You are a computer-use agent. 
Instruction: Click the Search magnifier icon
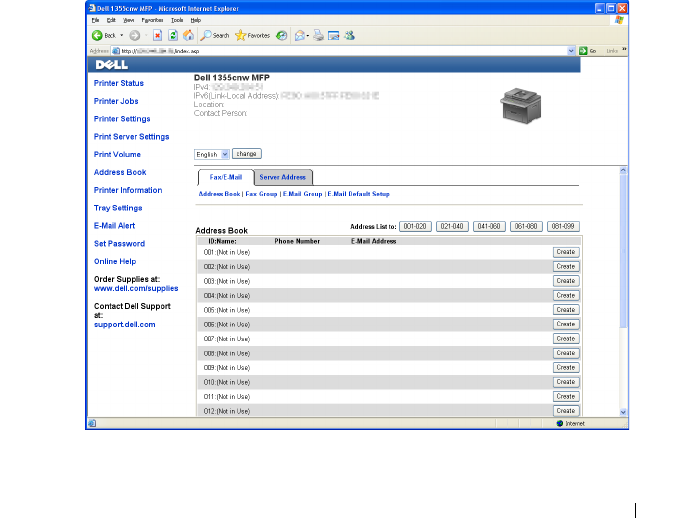(205, 35)
